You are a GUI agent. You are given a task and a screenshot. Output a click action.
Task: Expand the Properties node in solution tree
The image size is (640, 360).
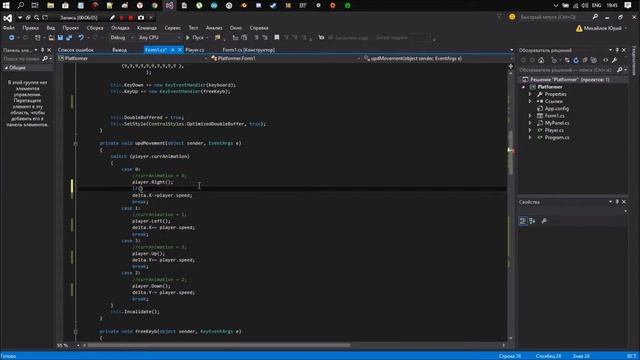[530, 94]
